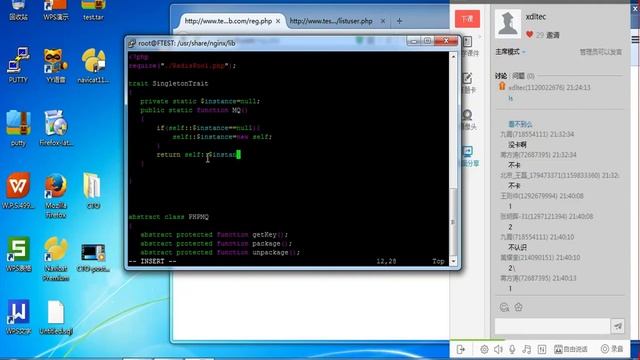Click the boxed N icon in bottom toolbar
The height and width of the screenshot is (360, 640).
(542, 349)
